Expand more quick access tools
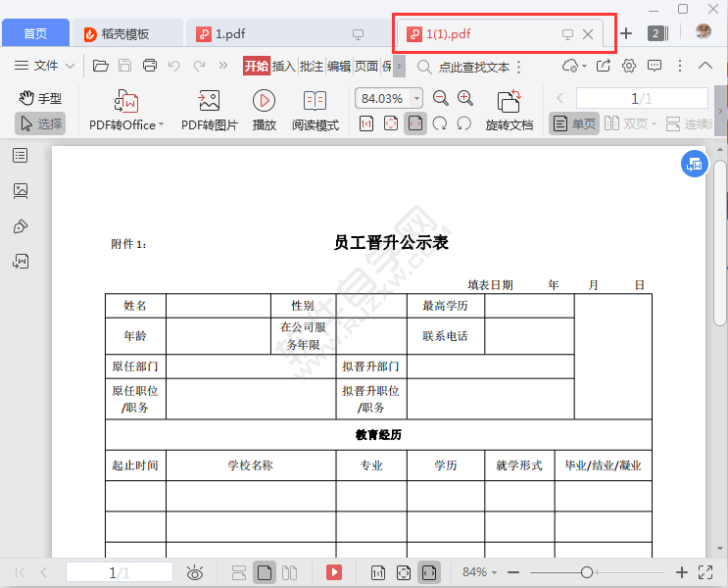 [x=223, y=66]
